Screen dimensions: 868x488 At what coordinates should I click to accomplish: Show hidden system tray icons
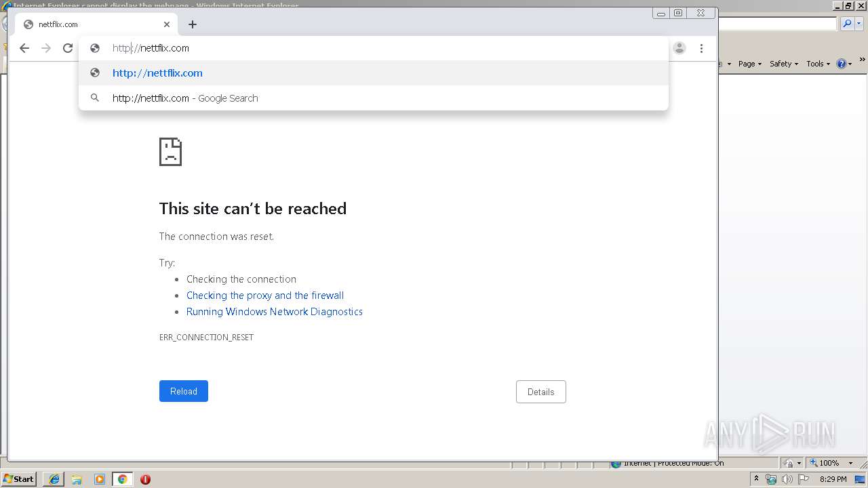[x=757, y=479]
